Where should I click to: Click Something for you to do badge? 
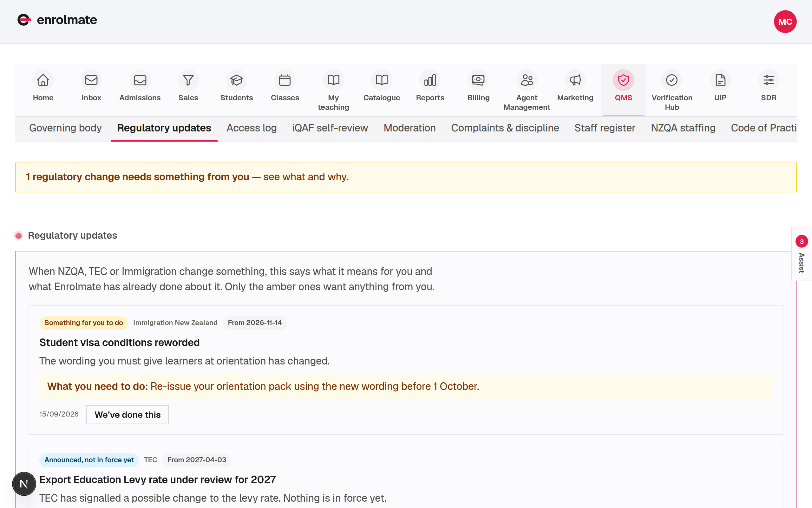click(x=83, y=323)
